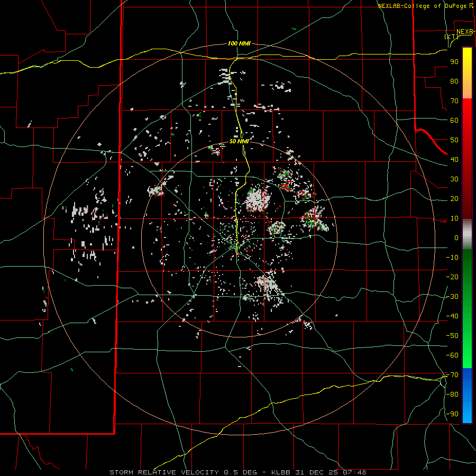Click the -80 value on the velocity scale
Screen dimensions: 476x476
tap(452, 395)
